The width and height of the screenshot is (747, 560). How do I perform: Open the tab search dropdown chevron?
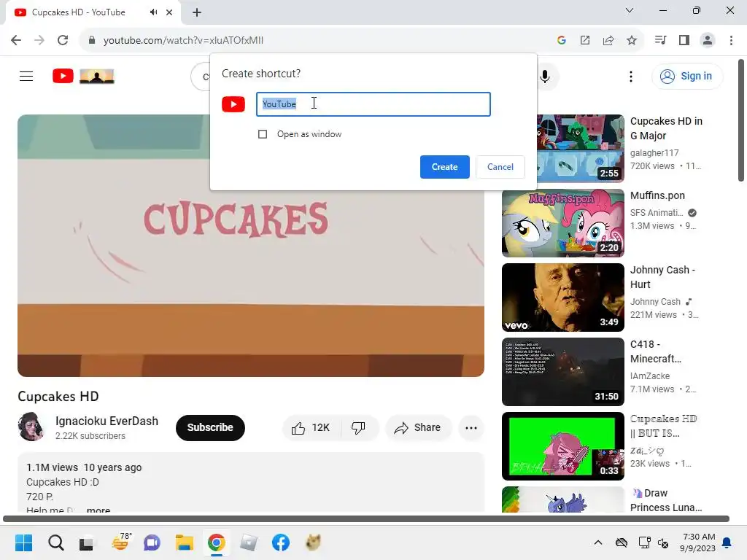[x=630, y=10]
